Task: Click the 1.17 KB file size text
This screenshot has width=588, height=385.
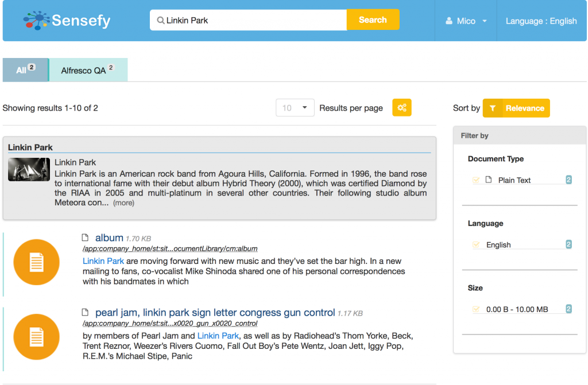Action: (350, 313)
